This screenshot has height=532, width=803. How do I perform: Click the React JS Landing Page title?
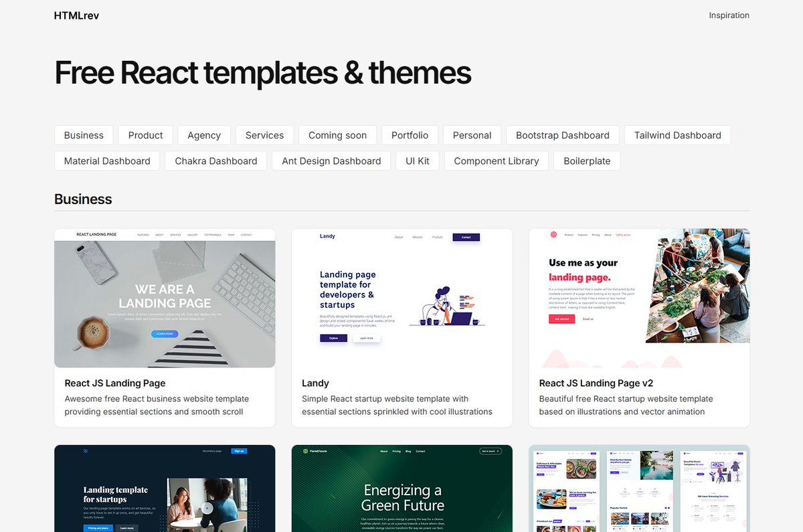115,383
